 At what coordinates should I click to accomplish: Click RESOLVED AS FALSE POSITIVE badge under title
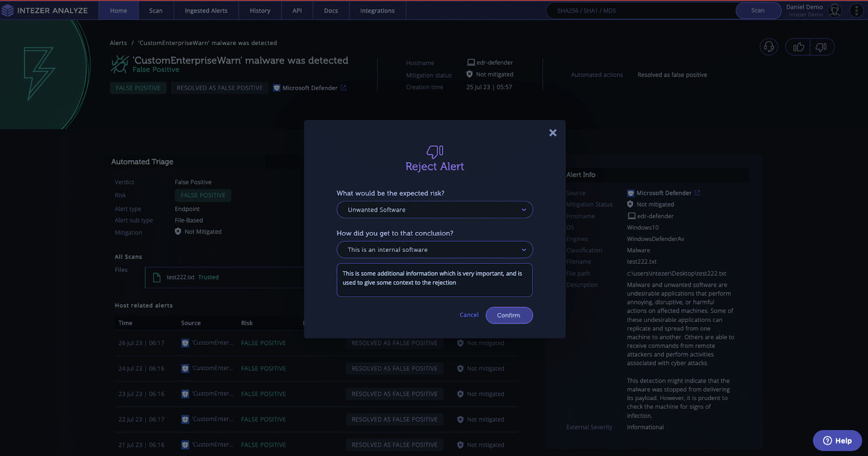[x=220, y=88]
